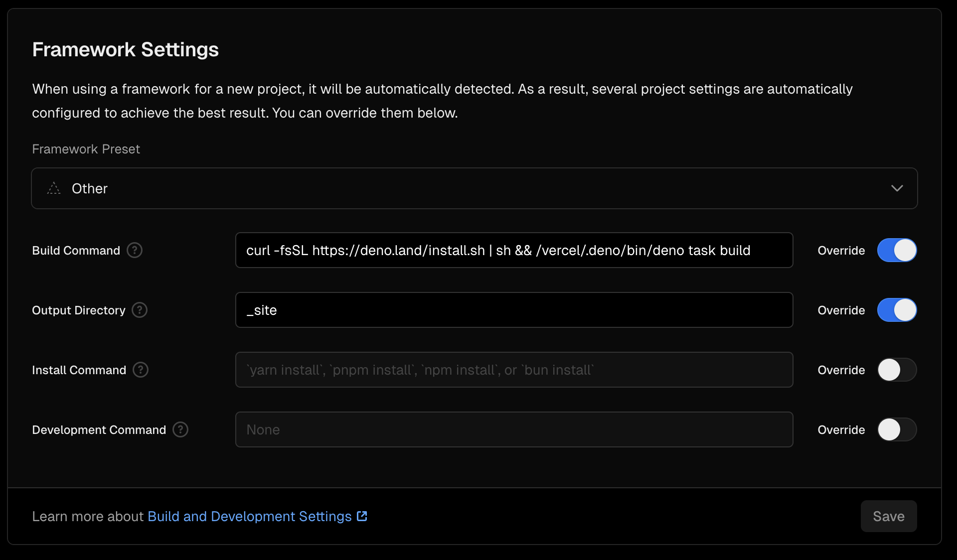Click the chevron arrow in preset selector
Screen dimensions: 957x560
[897, 188]
